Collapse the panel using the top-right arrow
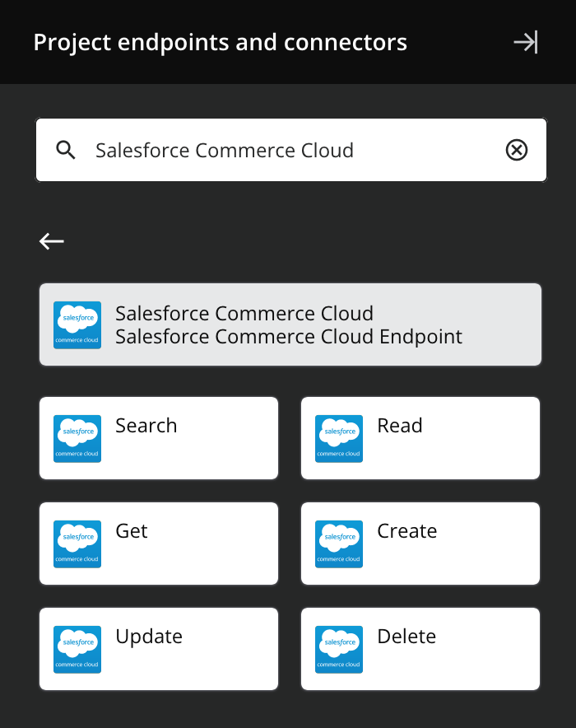This screenshot has width=576, height=728. point(525,42)
